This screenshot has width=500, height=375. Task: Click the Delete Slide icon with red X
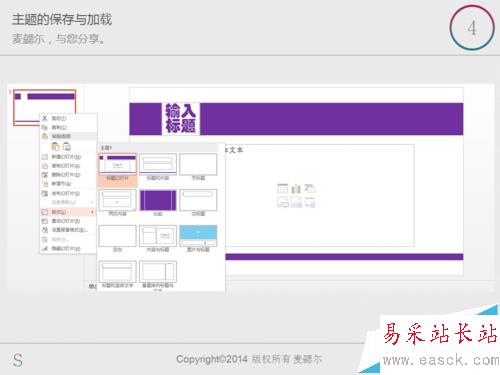coord(45,175)
